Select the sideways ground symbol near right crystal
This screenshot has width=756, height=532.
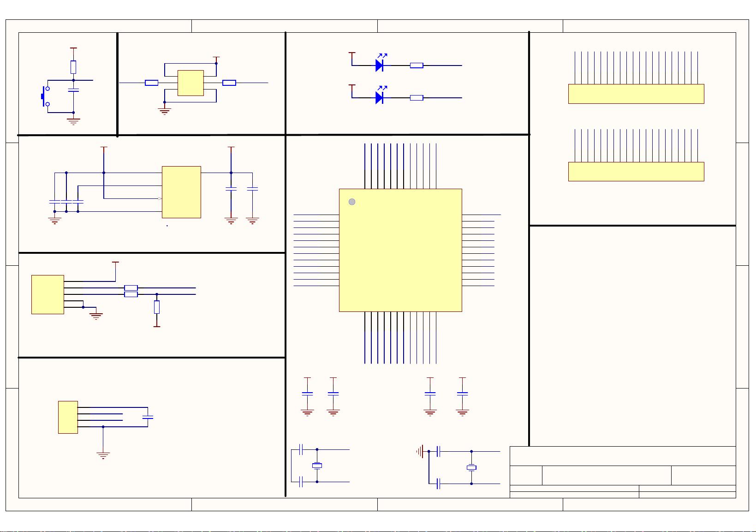420,451
